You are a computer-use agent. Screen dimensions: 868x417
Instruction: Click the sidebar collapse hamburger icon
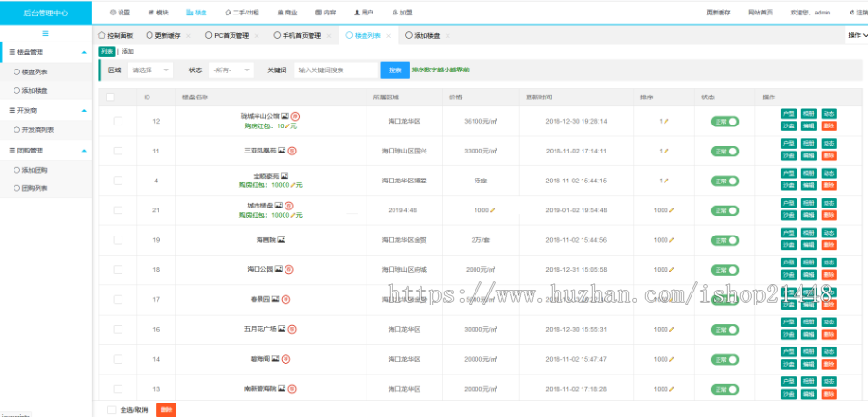(x=45, y=33)
